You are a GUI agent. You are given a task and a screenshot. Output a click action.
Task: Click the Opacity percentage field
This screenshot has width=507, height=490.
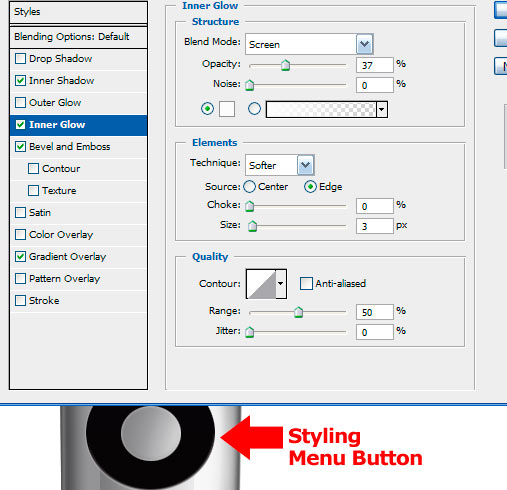pyautogui.click(x=374, y=65)
